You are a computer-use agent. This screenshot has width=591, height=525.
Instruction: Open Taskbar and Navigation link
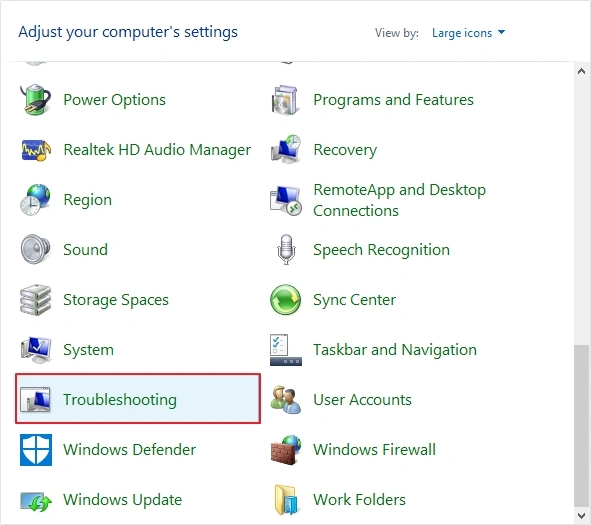coord(395,350)
